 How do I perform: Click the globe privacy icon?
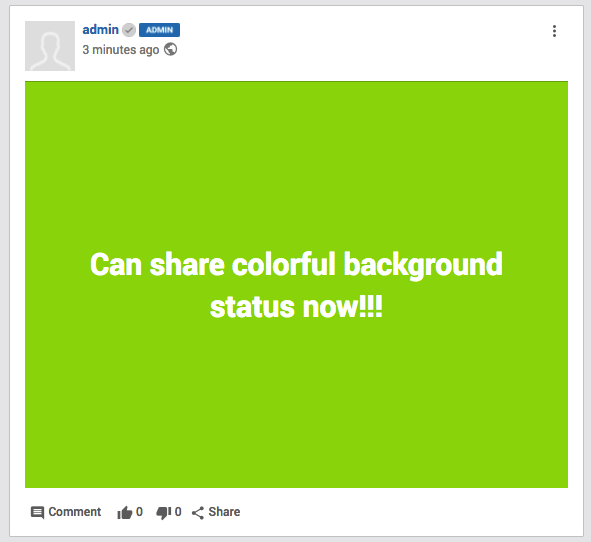(x=170, y=49)
